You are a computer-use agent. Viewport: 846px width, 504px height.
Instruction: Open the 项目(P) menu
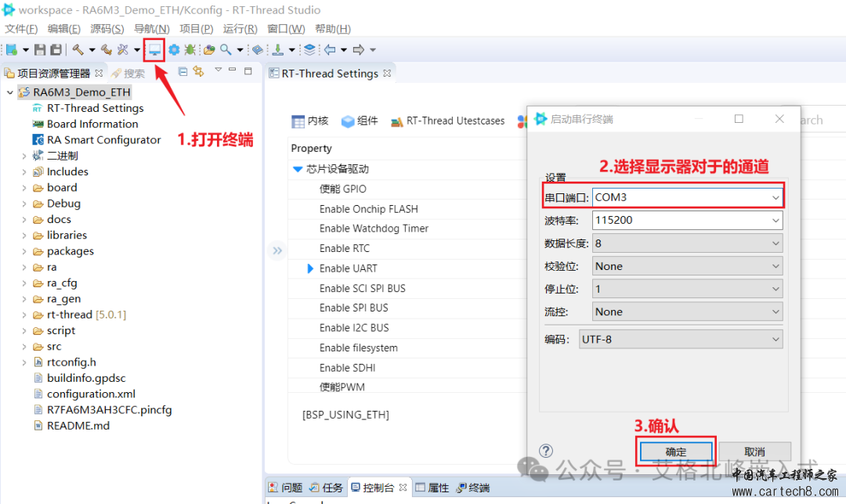(197, 29)
